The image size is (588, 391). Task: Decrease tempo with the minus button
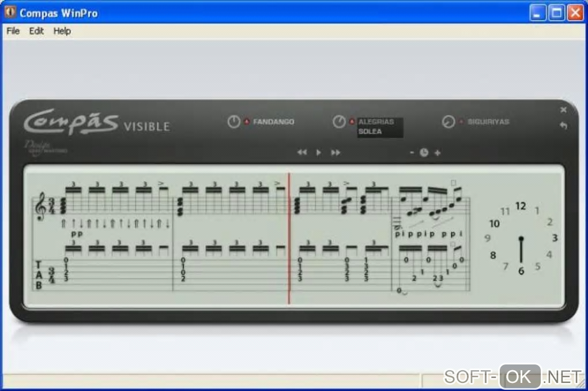pos(412,152)
